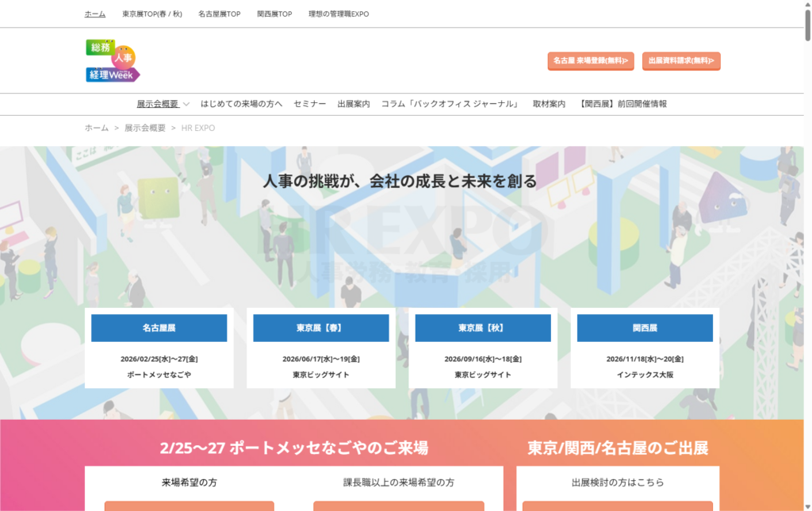Image resolution: width=812 pixels, height=511 pixels.
Task: Visit 理想の管理職EXPO link
Action: tap(339, 14)
